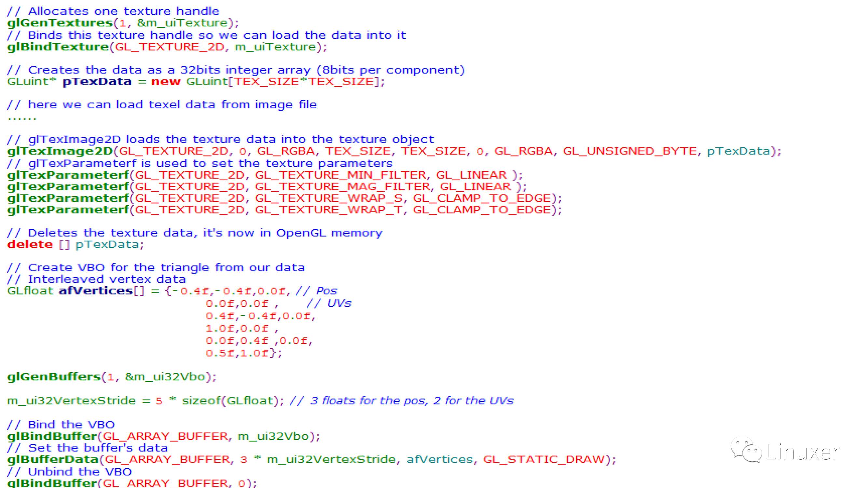Select the "glTexImage2D loads the texture data" comment
Image resolution: width=868 pixels, height=488 pixels.
click(x=220, y=139)
